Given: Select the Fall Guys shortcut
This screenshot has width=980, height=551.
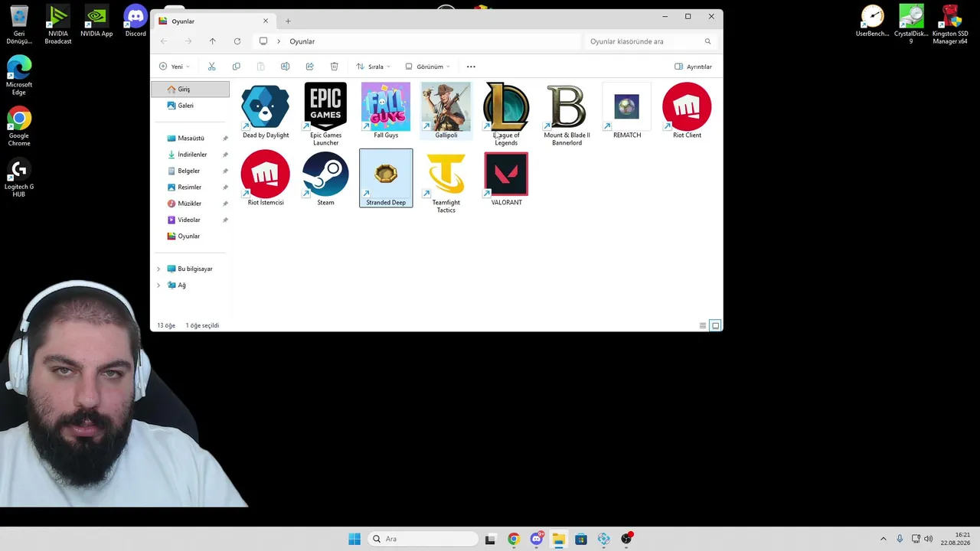Looking at the screenshot, I should [x=386, y=112].
